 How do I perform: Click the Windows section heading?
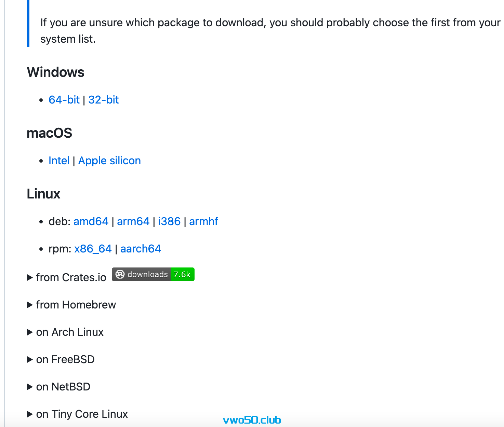point(55,72)
